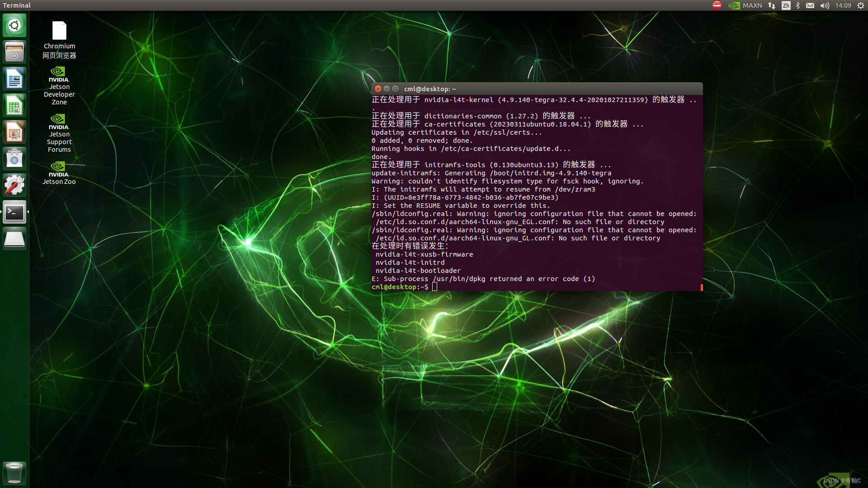The width and height of the screenshot is (868, 488).
Task: Open the 14:09 clock calendar menu
Action: click(x=843, y=5)
